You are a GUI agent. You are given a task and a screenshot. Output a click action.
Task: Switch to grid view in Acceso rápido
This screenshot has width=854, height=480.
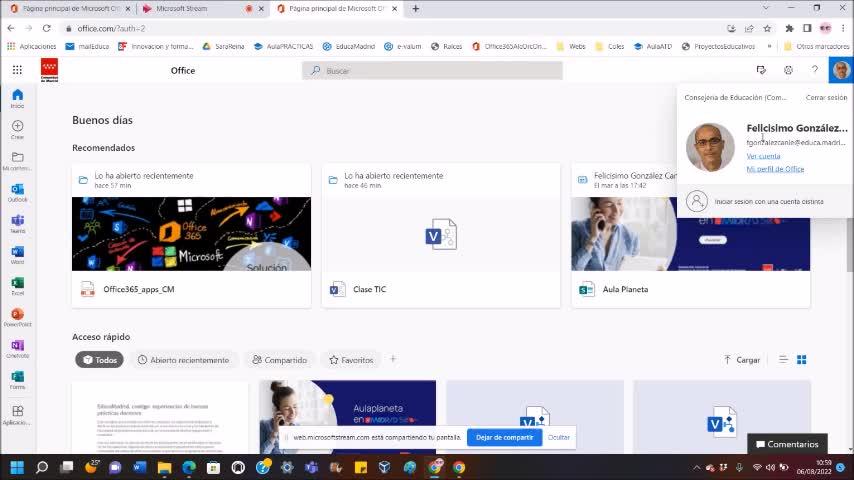coord(802,360)
